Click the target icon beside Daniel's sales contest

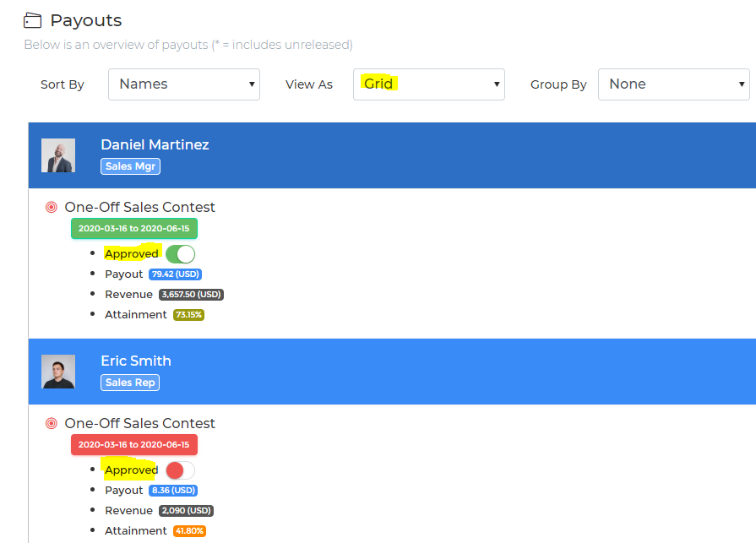[52, 207]
